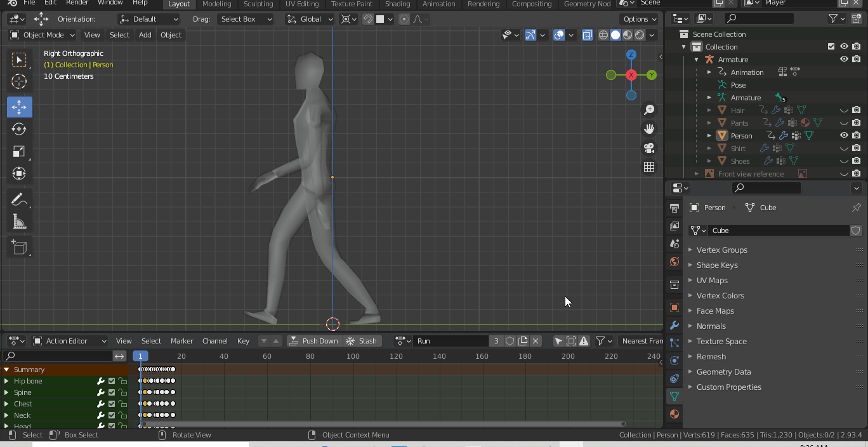Enable wireframe viewport shading mode
Image resolution: width=868 pixels, height=447 pixels.
pyautogui.click(x=603, y=35)
